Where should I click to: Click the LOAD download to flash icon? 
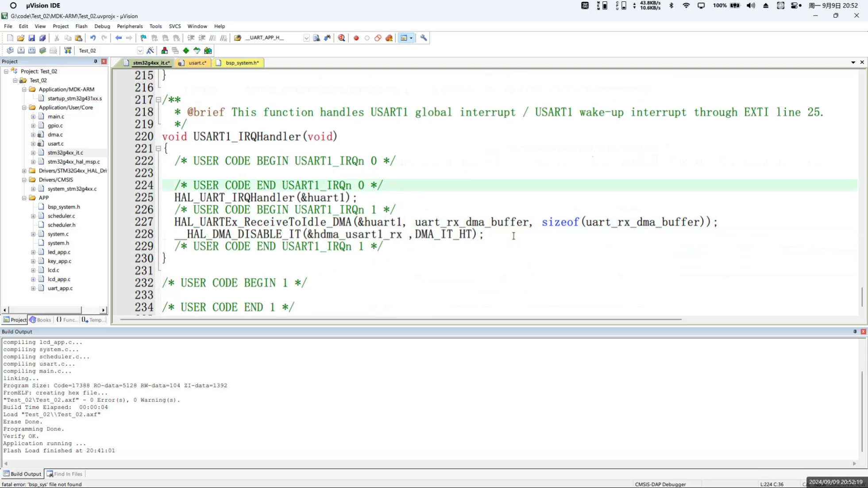68,50
